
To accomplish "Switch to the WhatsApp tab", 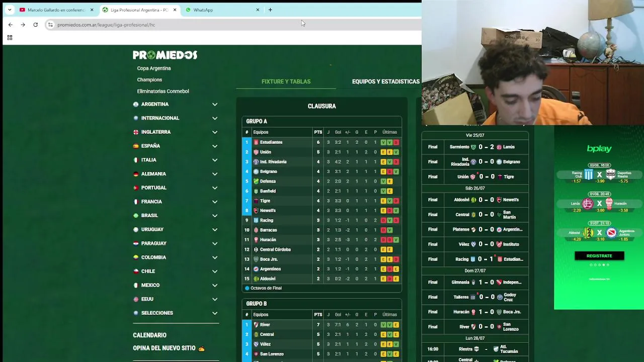I will [221, 10].
